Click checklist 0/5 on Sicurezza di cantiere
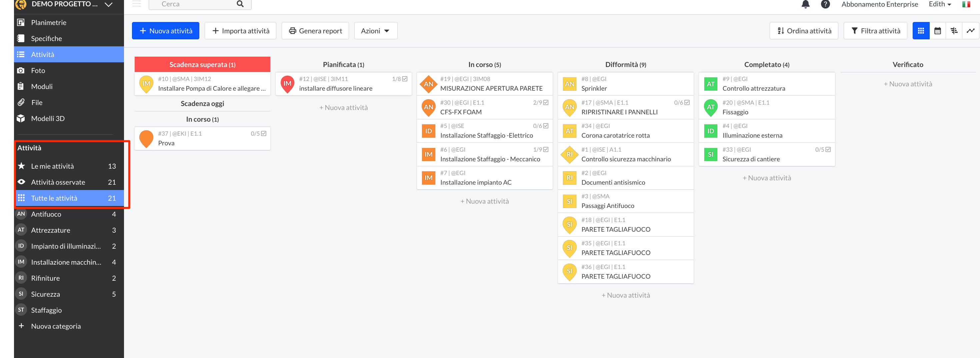 pos(823,150)
